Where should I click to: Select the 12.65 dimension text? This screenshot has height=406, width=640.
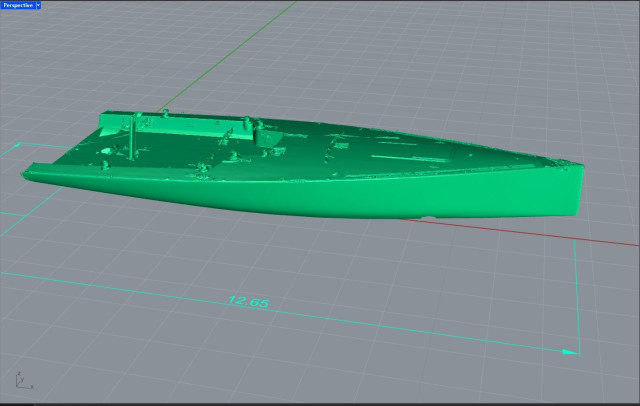tap(249, 302)
